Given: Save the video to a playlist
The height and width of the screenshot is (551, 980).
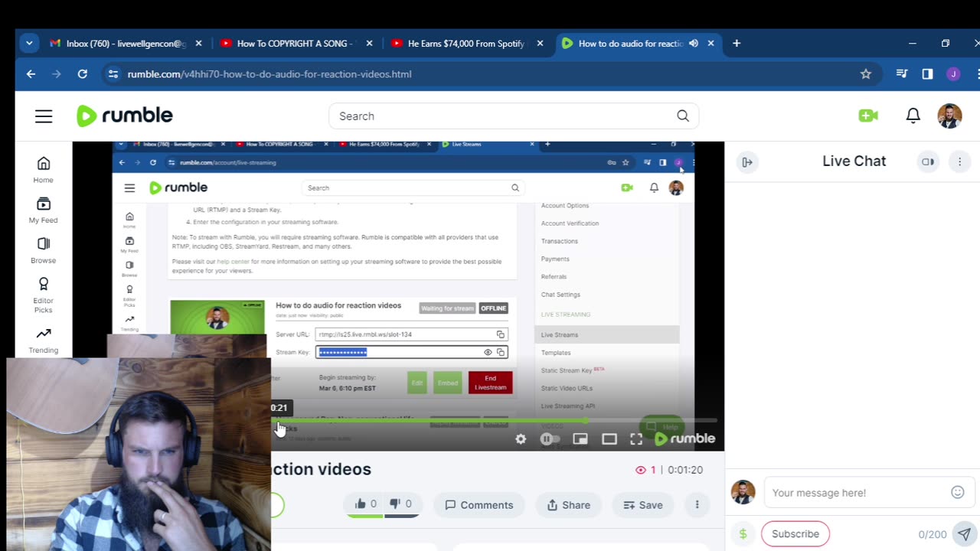Looking at the screenshot, I should [643, 505].
